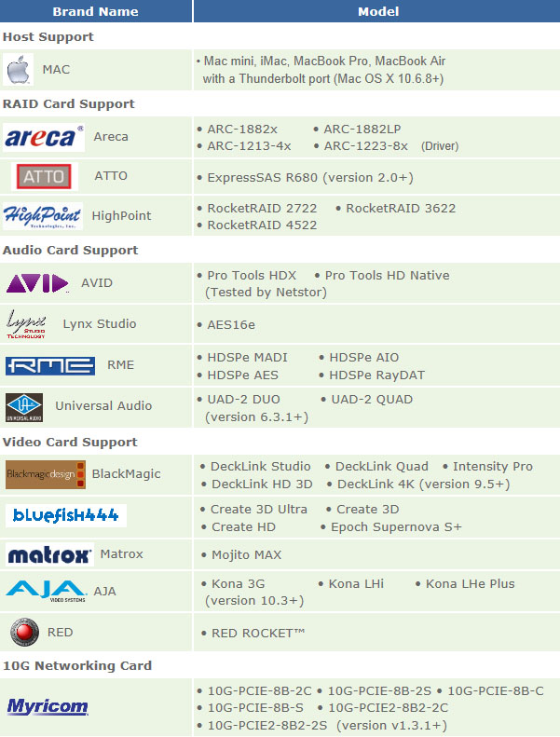
Task: Click the RocketRAID 4522 entry
Action: [262, 225]
